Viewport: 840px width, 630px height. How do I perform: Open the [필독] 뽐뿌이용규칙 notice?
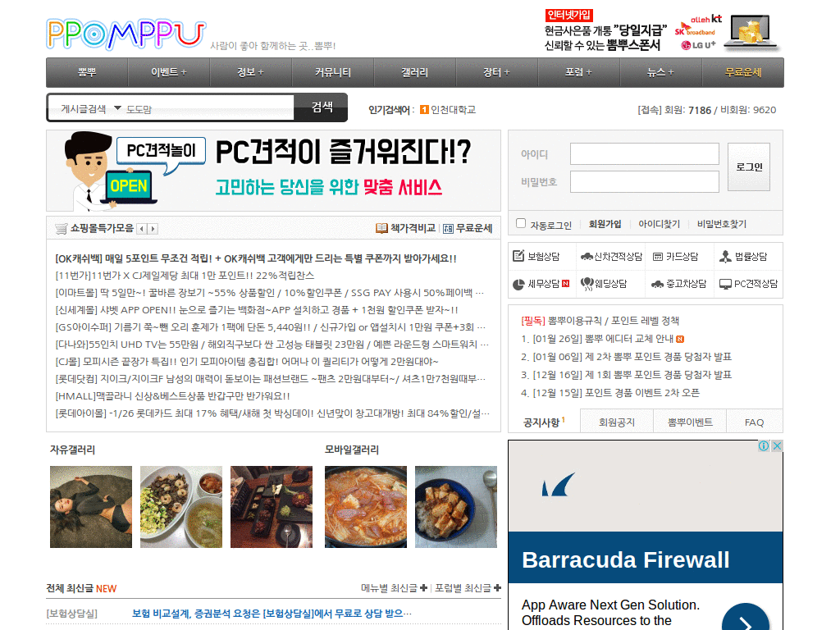(x=600, y=321)
